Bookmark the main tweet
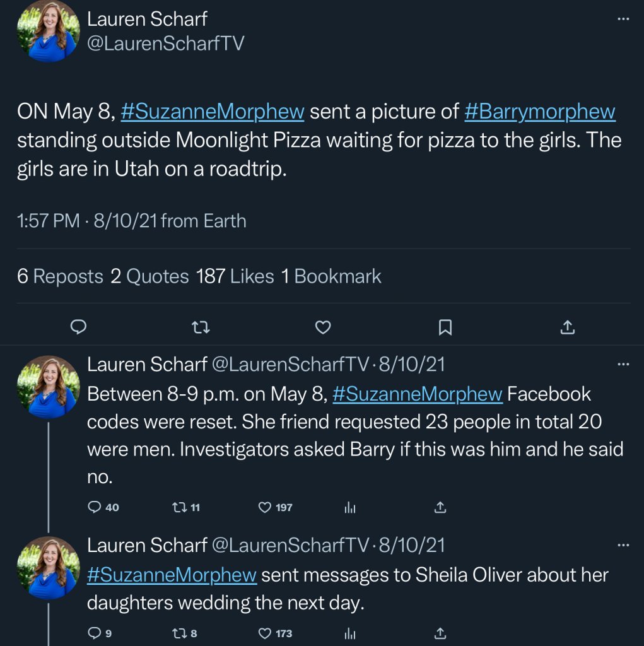This screenshot has width=644, height=646. (x=445, y=327)
